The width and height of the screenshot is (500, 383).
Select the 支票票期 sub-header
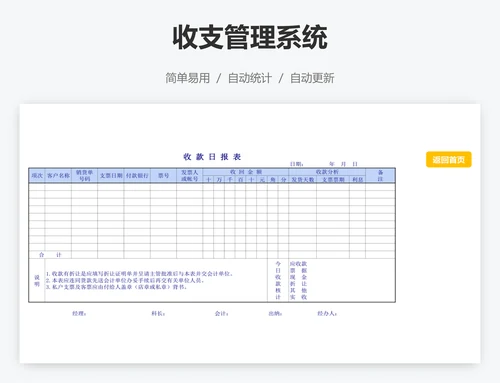(x=333, y=180)
